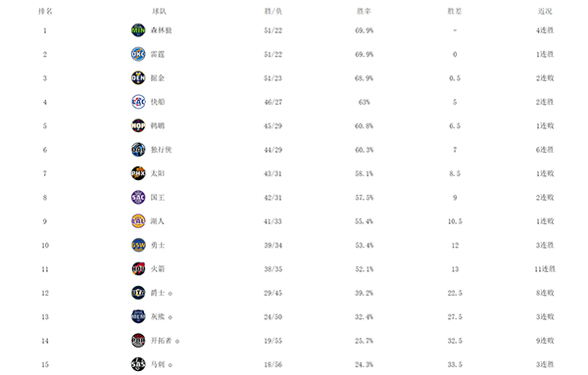Screen dimensions: 588x375
Task: Select the 胜差 column header
Action: [455, 11]
